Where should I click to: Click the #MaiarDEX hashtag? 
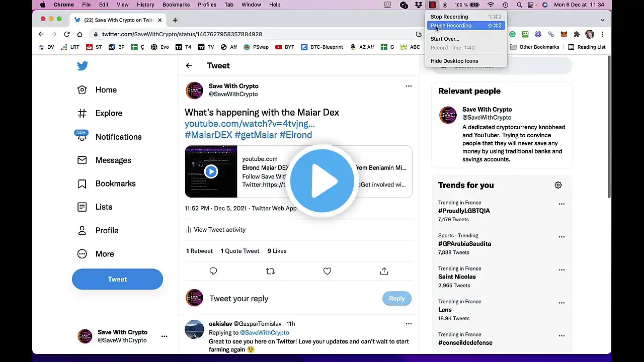208,135
